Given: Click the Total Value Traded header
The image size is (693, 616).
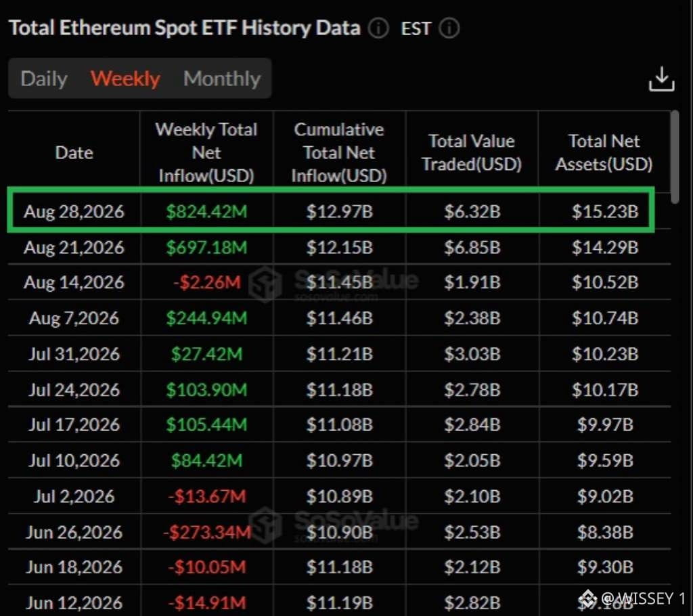Looking at the screenshot, I should tap(472, 152).
